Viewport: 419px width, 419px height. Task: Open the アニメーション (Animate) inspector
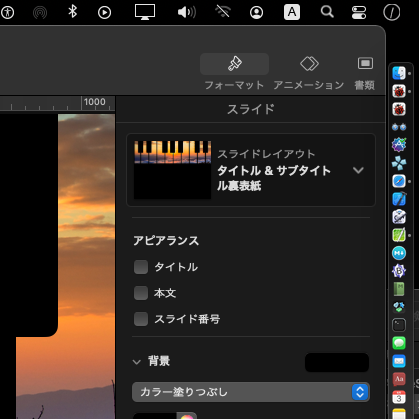click(x=309, y=72)
